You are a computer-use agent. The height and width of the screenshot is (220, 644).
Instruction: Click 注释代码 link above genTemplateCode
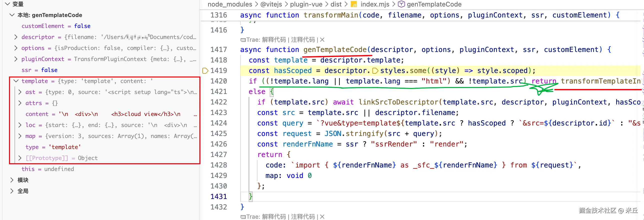303,40
